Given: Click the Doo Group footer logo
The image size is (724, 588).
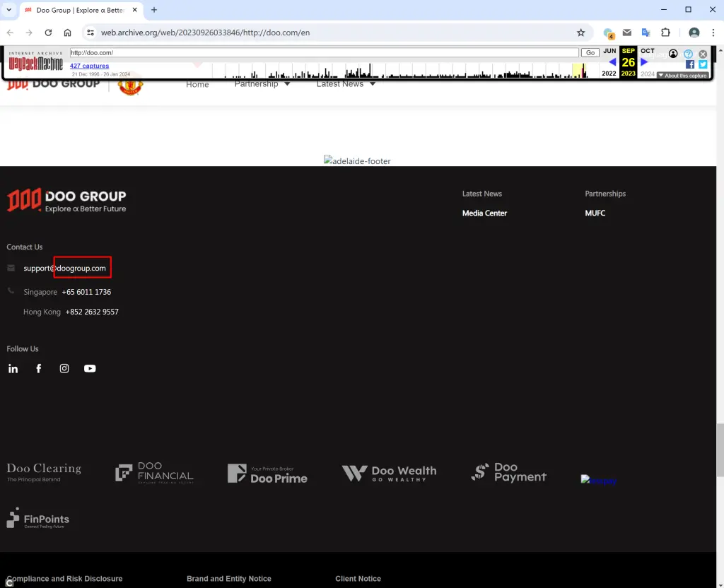Looking at the screenshot, I should tap(66, 200).
